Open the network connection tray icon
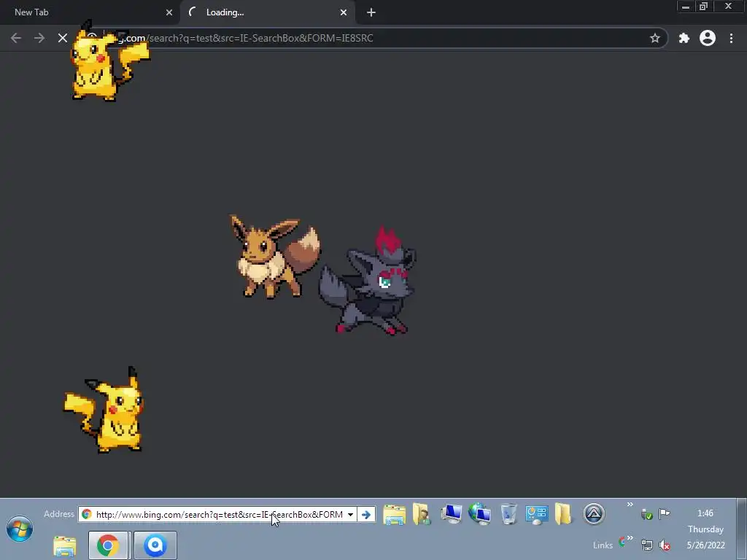The image size is (747, 560). 647,545
